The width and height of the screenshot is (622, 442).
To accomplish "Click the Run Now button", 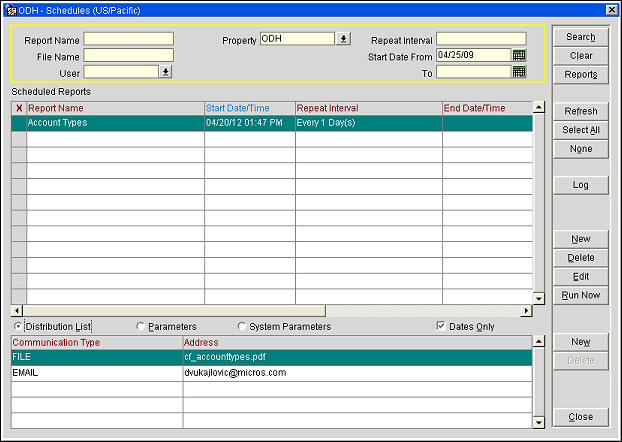I will (x=580, y=296).
